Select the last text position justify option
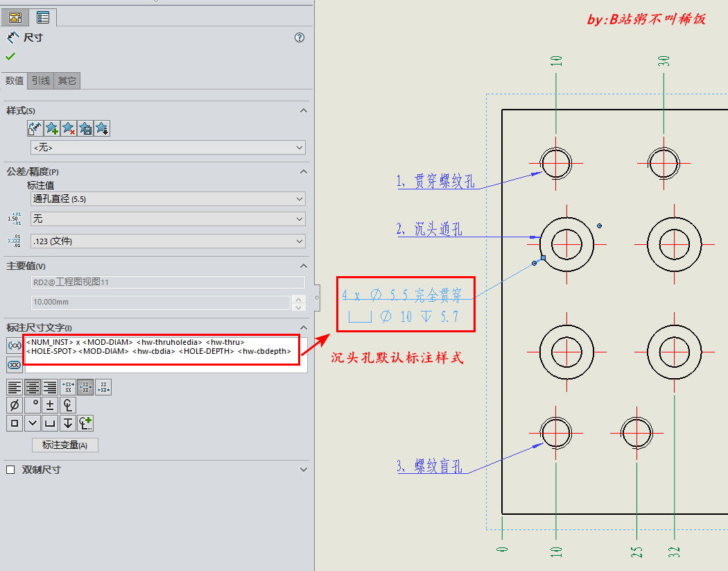 click(103, 387)
